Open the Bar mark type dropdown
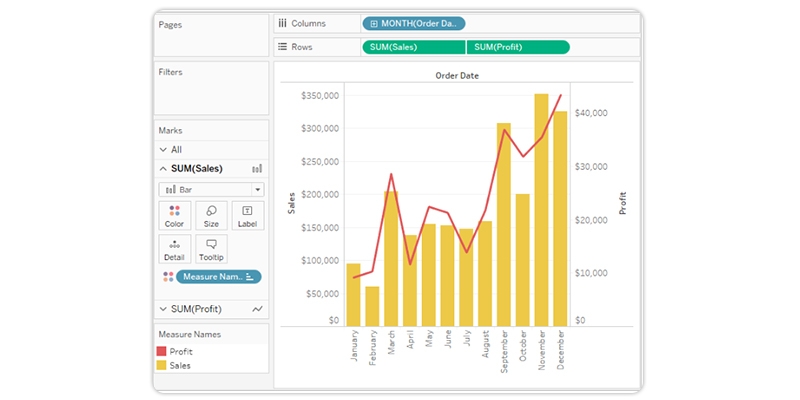The image size is (800, 400). [211, 189]
